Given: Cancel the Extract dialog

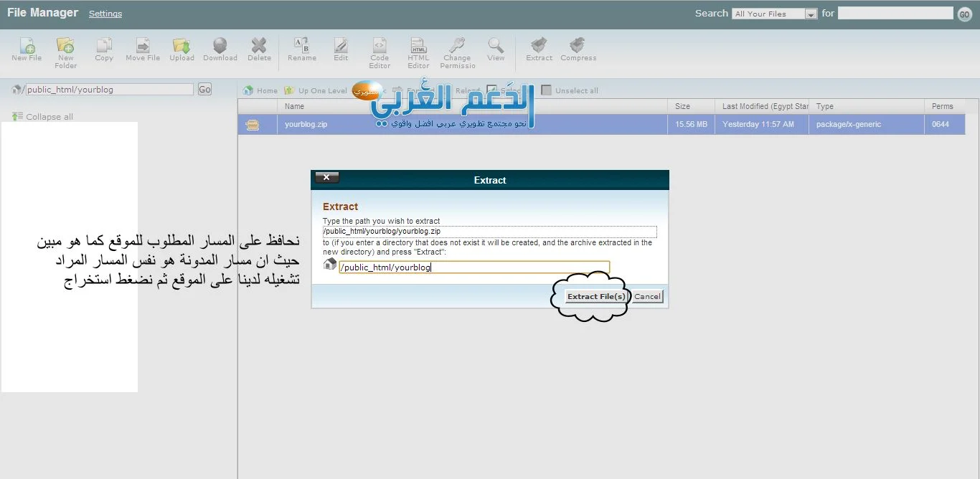Looking at the screenshot, I should 647,296.
